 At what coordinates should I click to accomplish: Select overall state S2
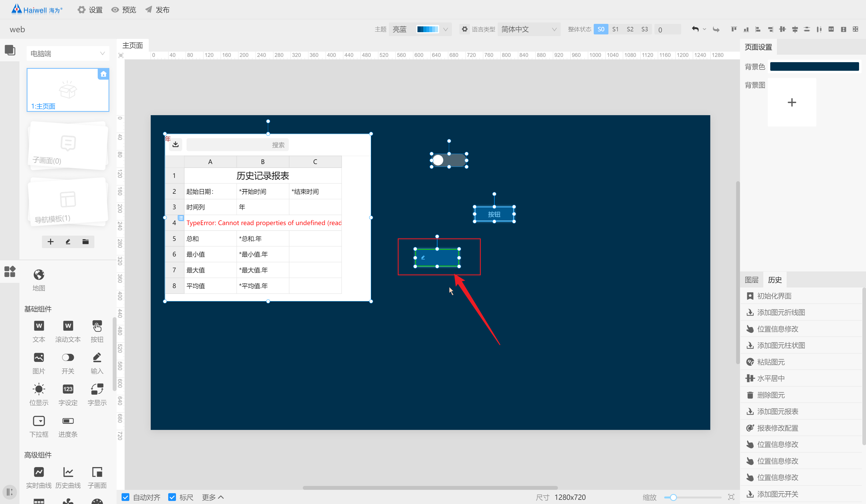click(630, 29)
